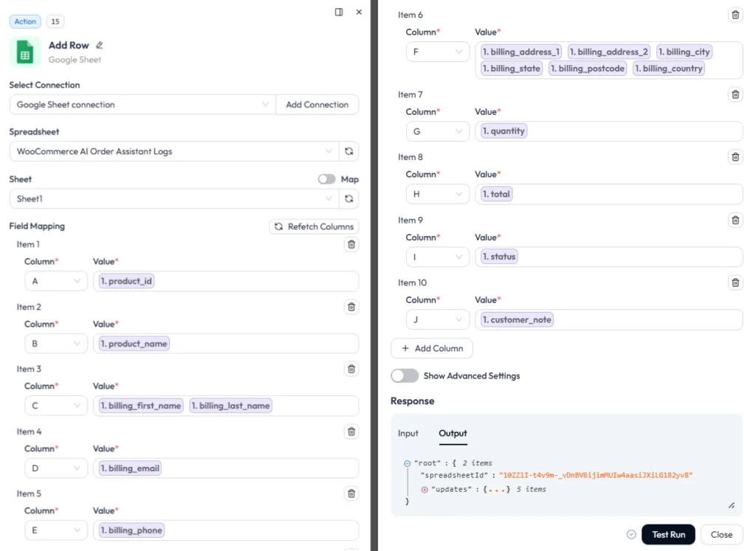Open the Sheet1 dropdown

click(x=174, y=198)
